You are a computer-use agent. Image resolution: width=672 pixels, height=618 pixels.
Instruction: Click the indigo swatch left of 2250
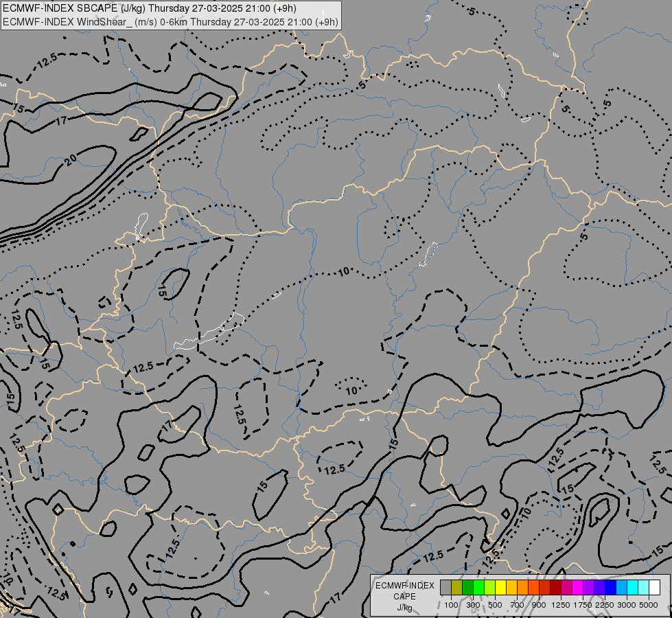coord(599,587)
